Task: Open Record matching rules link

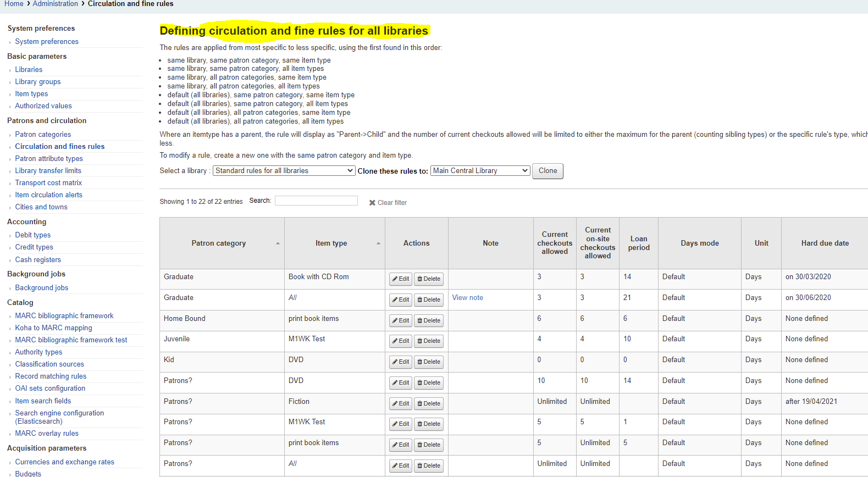Action: [x=51, y=376]
